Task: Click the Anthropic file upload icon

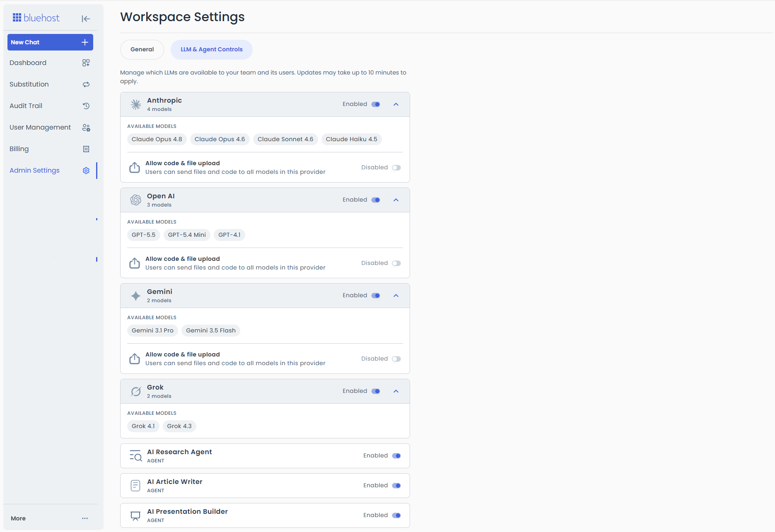Action: 135,167
